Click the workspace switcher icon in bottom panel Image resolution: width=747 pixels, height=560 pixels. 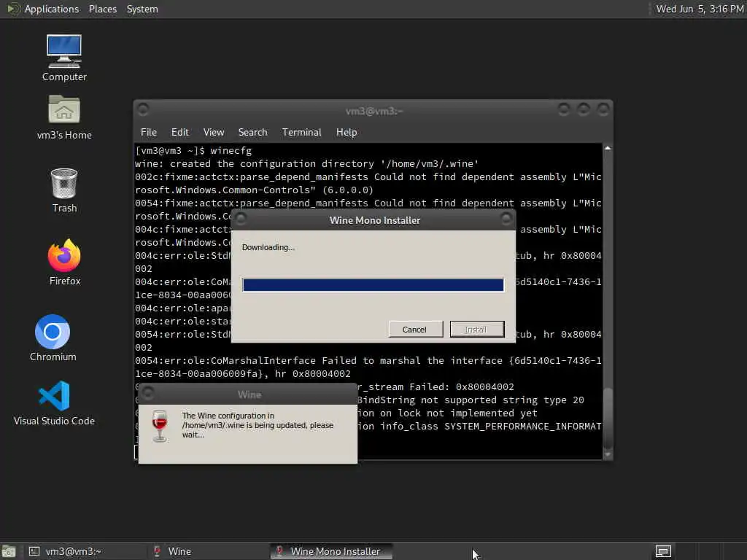[x=663, y=551]
